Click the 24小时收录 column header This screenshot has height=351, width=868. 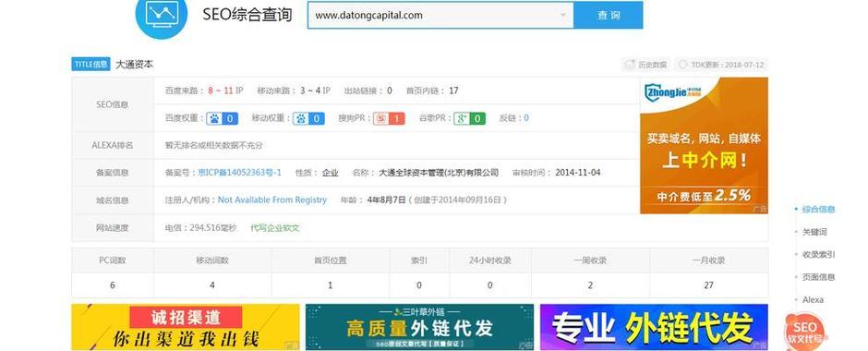[x=490, y=260]
